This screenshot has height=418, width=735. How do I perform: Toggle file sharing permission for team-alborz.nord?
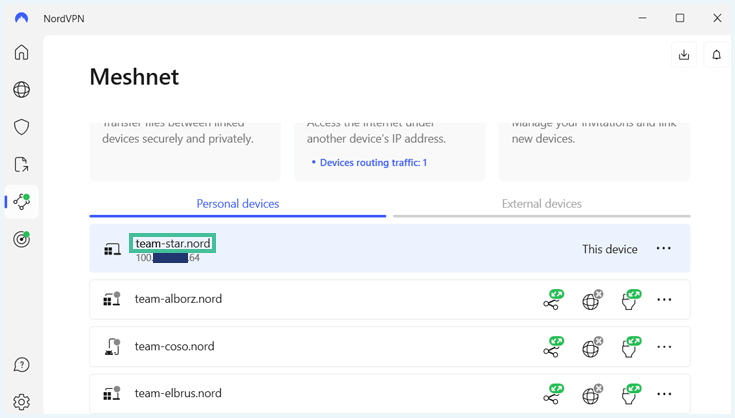[553, 300]
